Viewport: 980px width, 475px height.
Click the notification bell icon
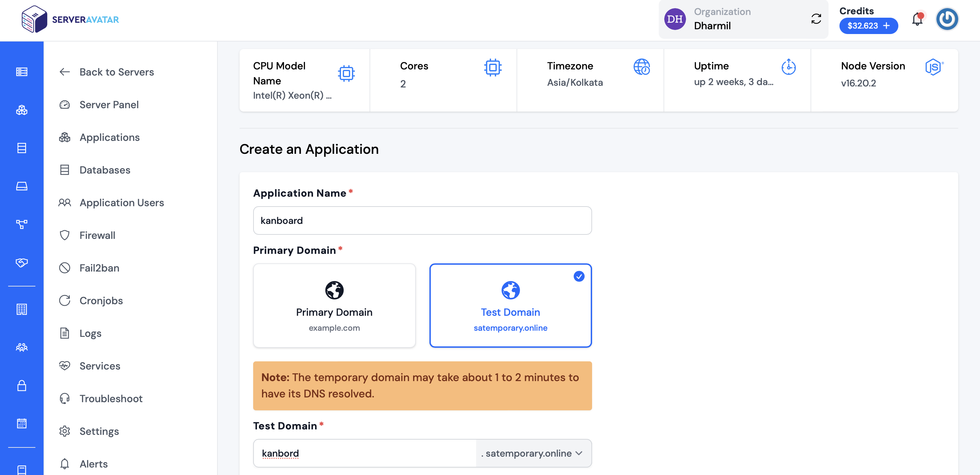click(x=917, y=19)
